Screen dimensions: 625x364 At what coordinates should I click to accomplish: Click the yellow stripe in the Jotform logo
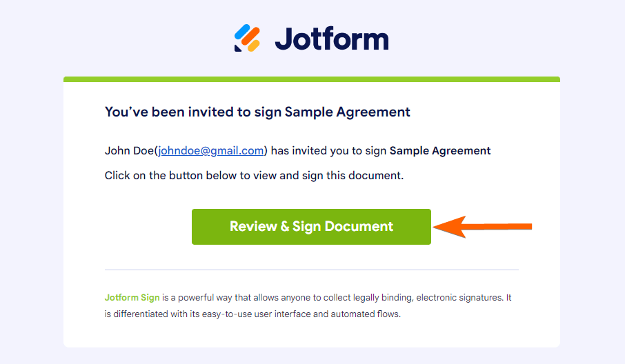(x=253, y=45)
